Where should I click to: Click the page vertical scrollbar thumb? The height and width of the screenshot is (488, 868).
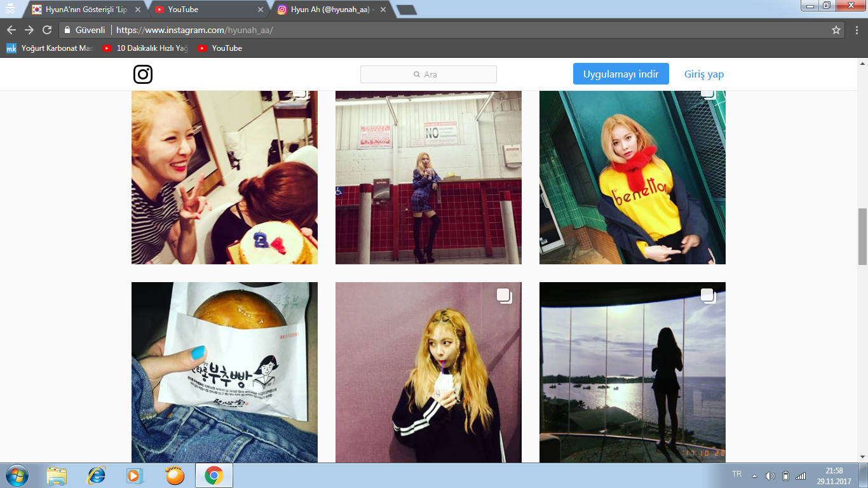tap(862, 236)
